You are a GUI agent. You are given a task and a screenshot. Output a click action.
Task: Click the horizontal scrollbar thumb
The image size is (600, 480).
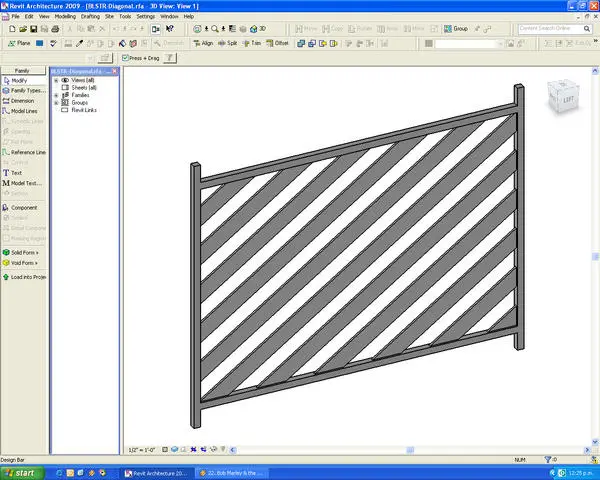[410, 450]
